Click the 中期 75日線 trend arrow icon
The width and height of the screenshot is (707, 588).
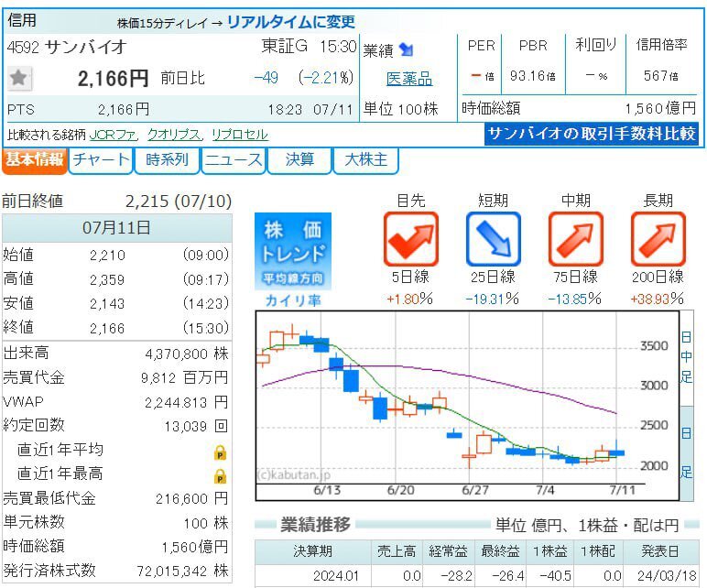point(576,239)
